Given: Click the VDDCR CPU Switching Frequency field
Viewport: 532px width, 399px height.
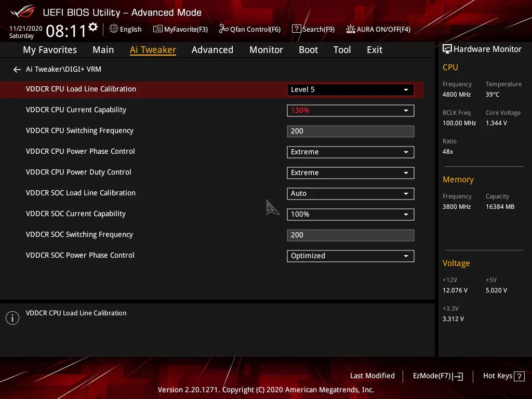Looking at the screenshot, I should (x=351, y=131).
